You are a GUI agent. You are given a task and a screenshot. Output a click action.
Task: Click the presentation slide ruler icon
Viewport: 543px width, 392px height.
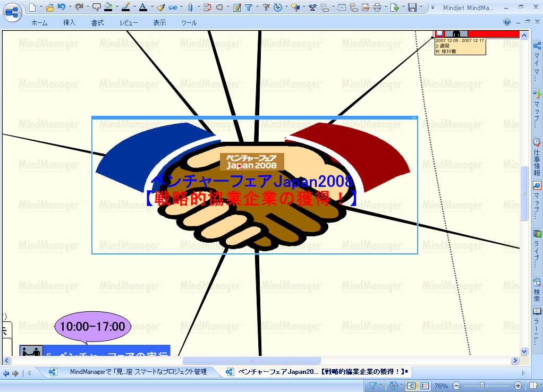tap(366, 7)
